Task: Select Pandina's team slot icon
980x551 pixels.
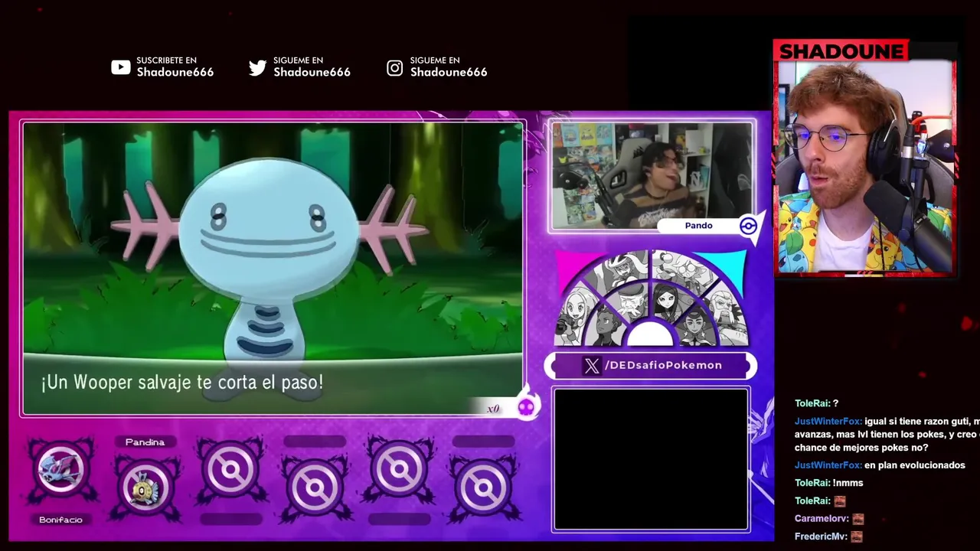Action: (x=145, y=487)
